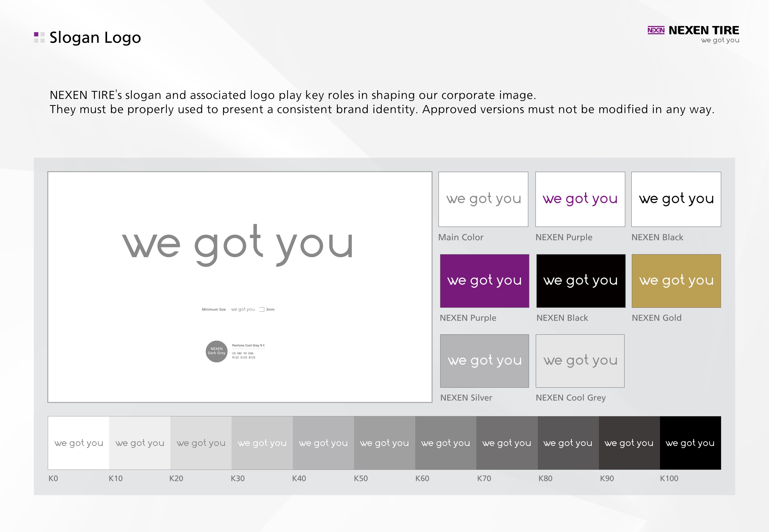Pick the K90 greyscale swatch

629,443
